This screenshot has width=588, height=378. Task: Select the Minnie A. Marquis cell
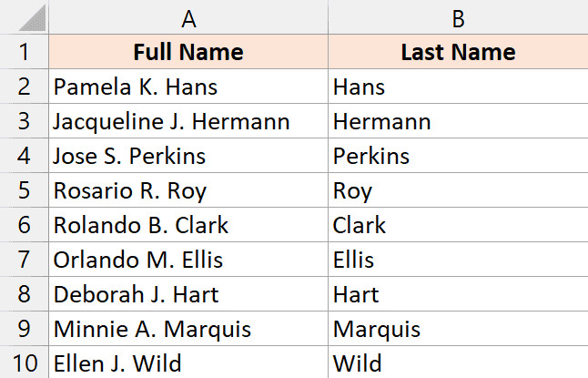[x=188, y=330]
